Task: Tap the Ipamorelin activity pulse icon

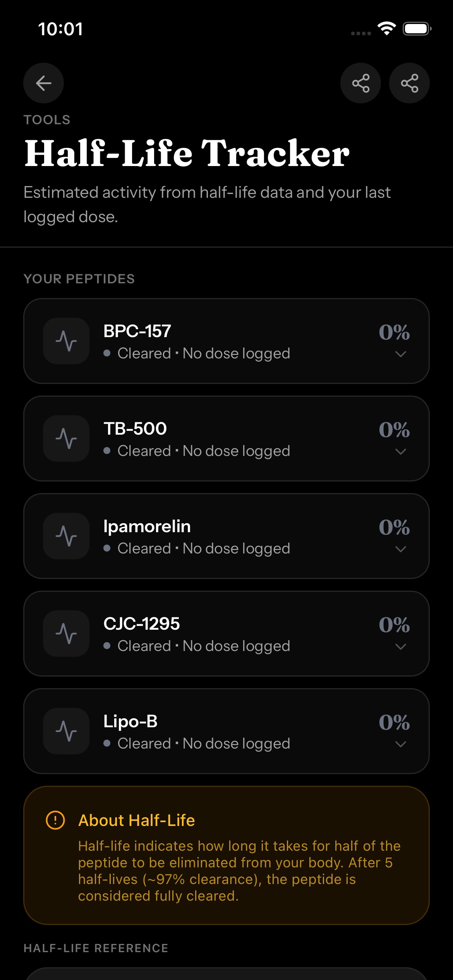Action: 66,536
